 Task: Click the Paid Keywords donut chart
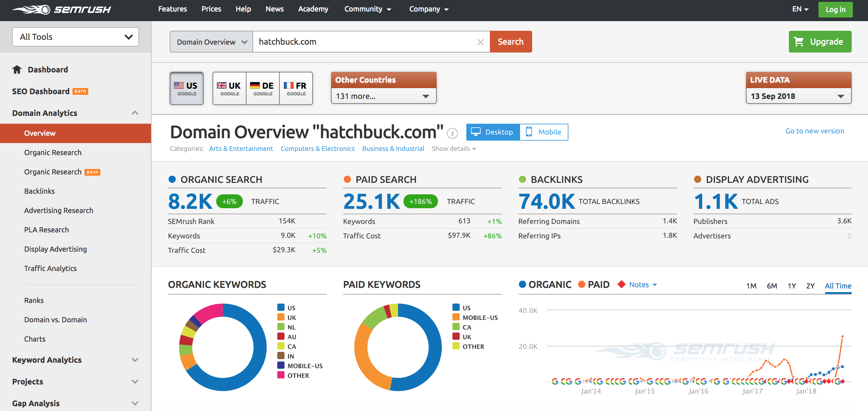click(x=398, y=347)
